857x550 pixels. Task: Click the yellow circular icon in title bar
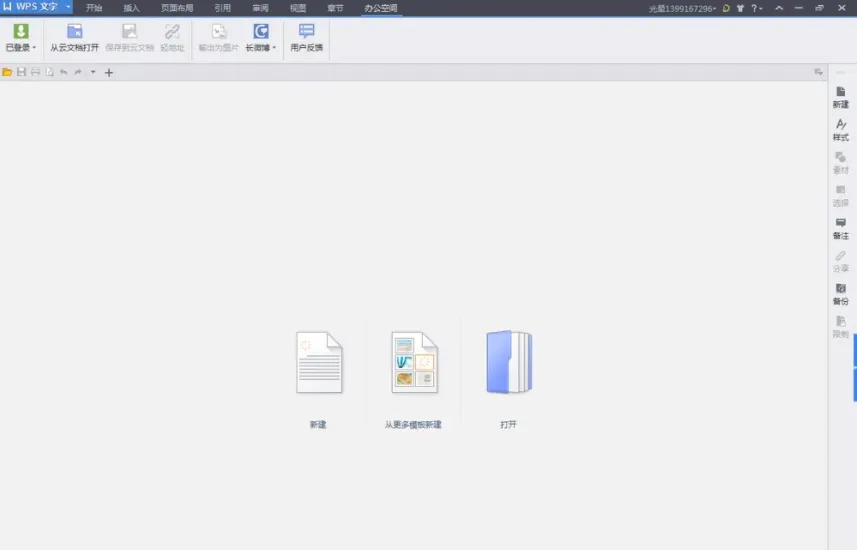726,8
